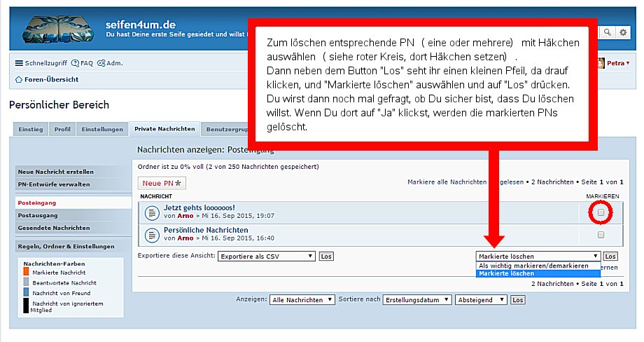Screen dimensions: 644x342
Task: Click the orange 'Markierte Nachricht' color swatch
Action: point(26,271)
